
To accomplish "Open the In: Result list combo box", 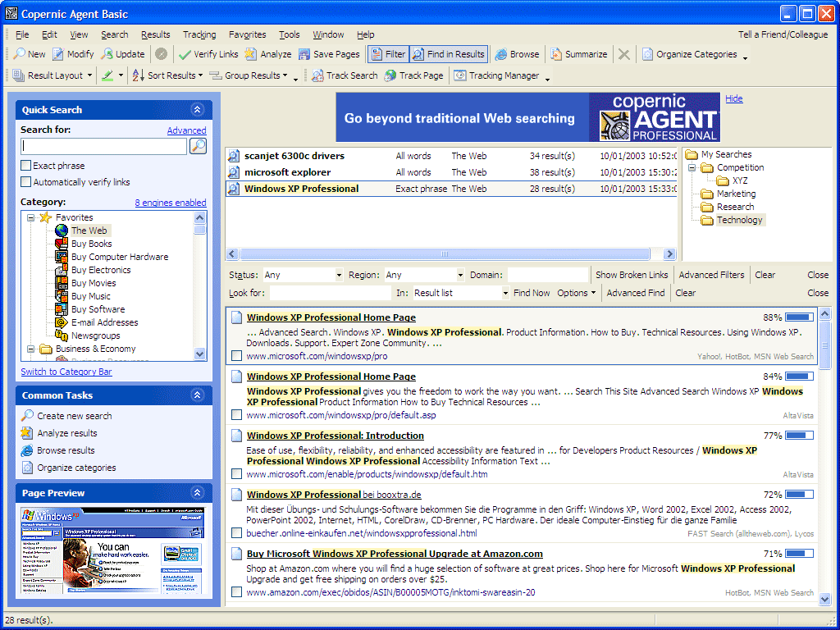I will [x=461, y=293].
